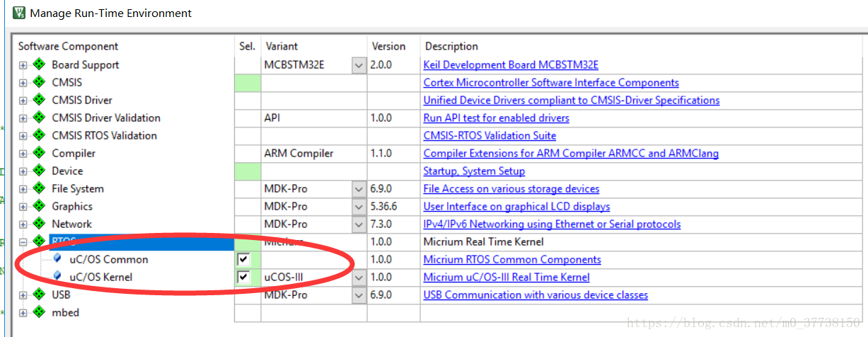868x337 pixels.
Task: Click the USB component icon
Action: [x=39, y=295]
